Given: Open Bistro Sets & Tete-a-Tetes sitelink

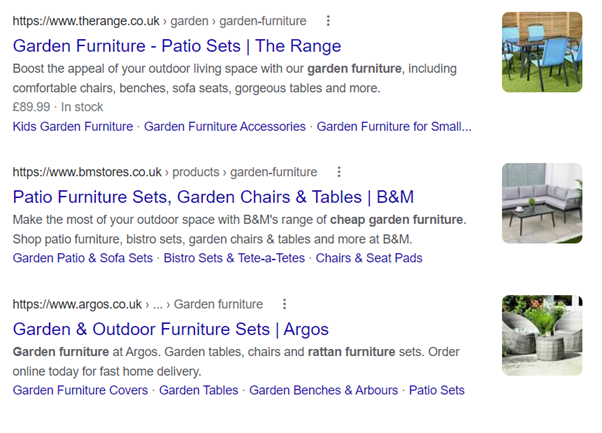Looking at the screenshot, I should coord(235,258).
